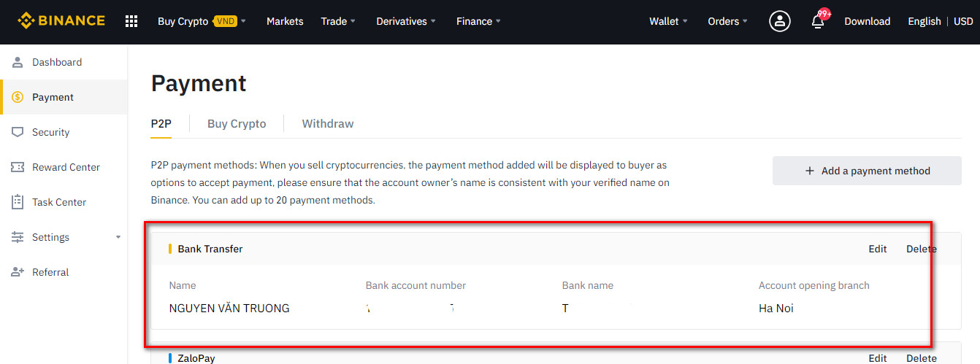The height and width of the screenshot is (364, 980).
Task: Switch to the Withdraw tab
Action: click(x=328, y=123)
